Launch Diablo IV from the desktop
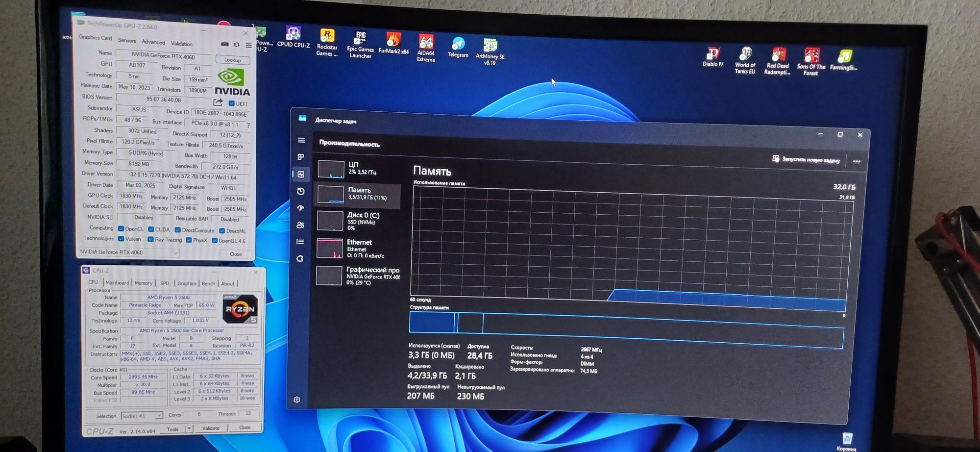This screenshot has width=980, height=452. tap(713, 57)
